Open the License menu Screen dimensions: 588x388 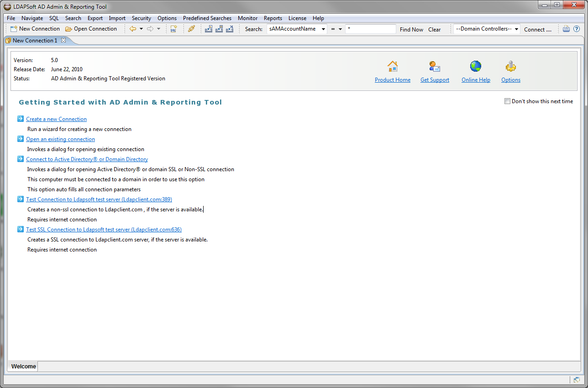tap(297, 18)
